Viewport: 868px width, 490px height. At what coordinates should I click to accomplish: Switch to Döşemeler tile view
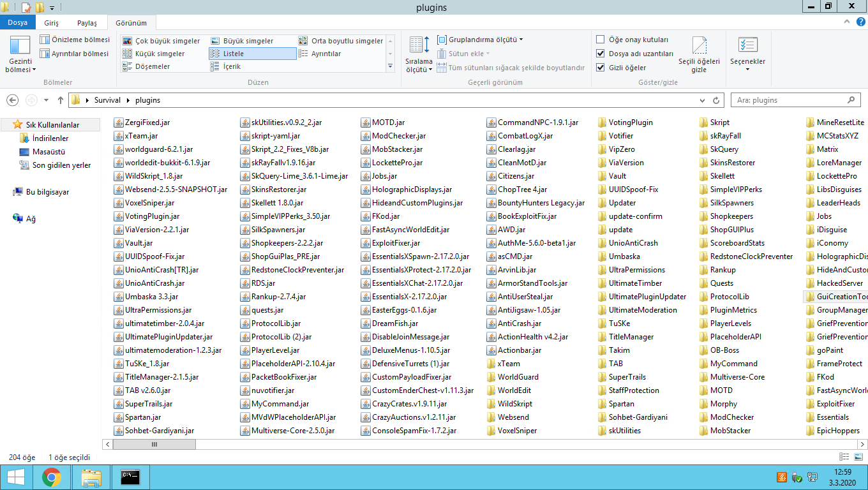pos(146,66)
